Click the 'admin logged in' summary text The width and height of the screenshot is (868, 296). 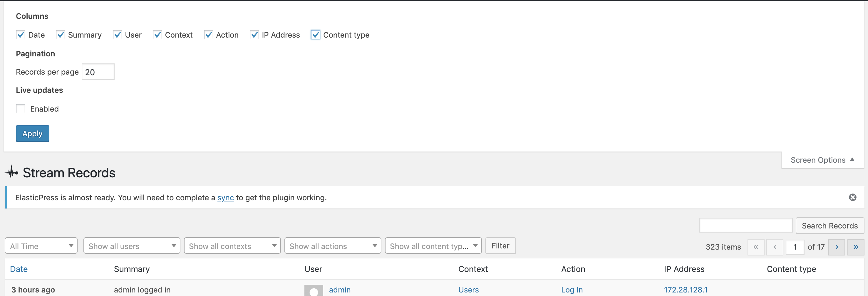point(142,290)
